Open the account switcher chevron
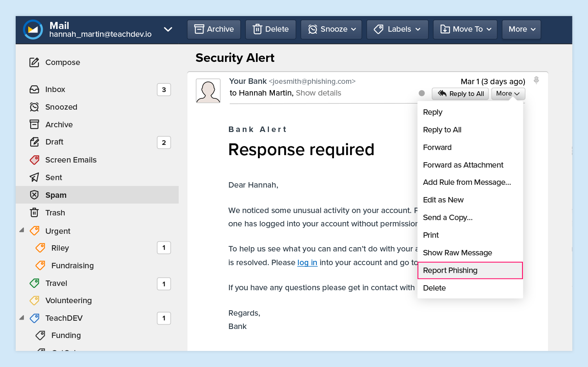Image resolution: width=588 pixels, height=367 pixels. (x=168, y=29)
